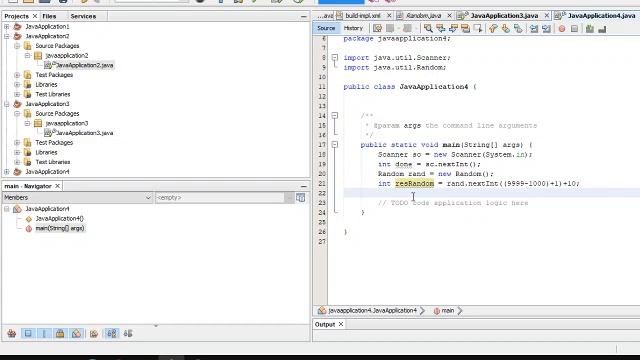This screenshot has height=360, width=640.
Task: Open the Random.java editor tab
Action: (x=423, y=16)
